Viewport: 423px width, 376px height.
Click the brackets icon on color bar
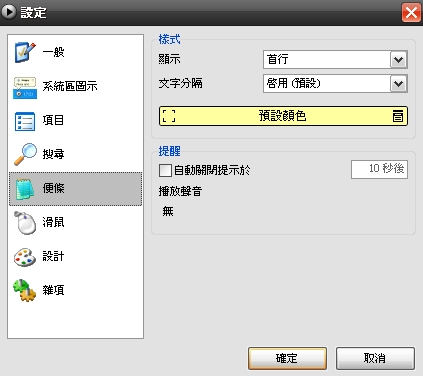(x=169, y=116)
